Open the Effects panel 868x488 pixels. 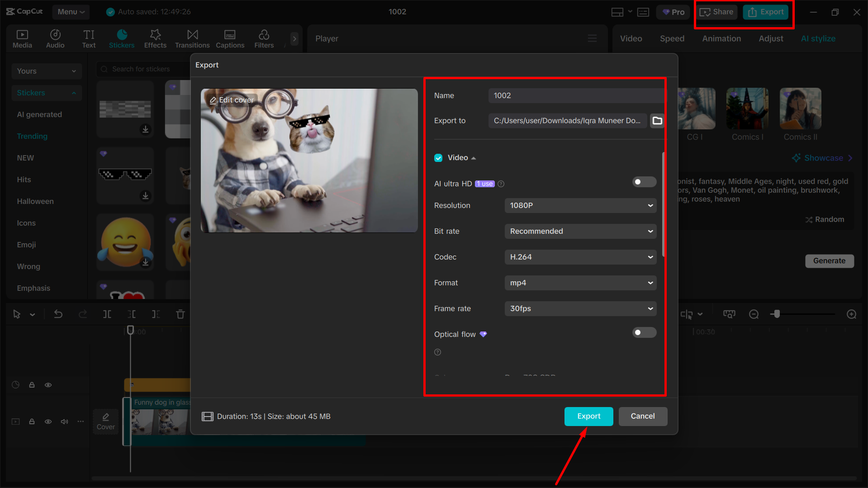tap(155, 38)
